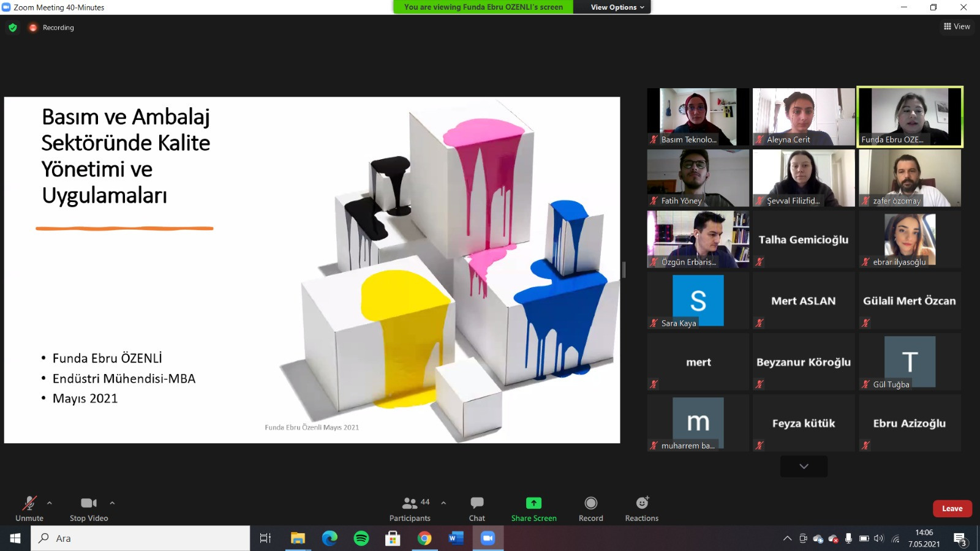The width and height of the screenshot is (980, 551).
Task: Show more participants with down chevron
Action: pyautogui.click(x=804, y=467)
